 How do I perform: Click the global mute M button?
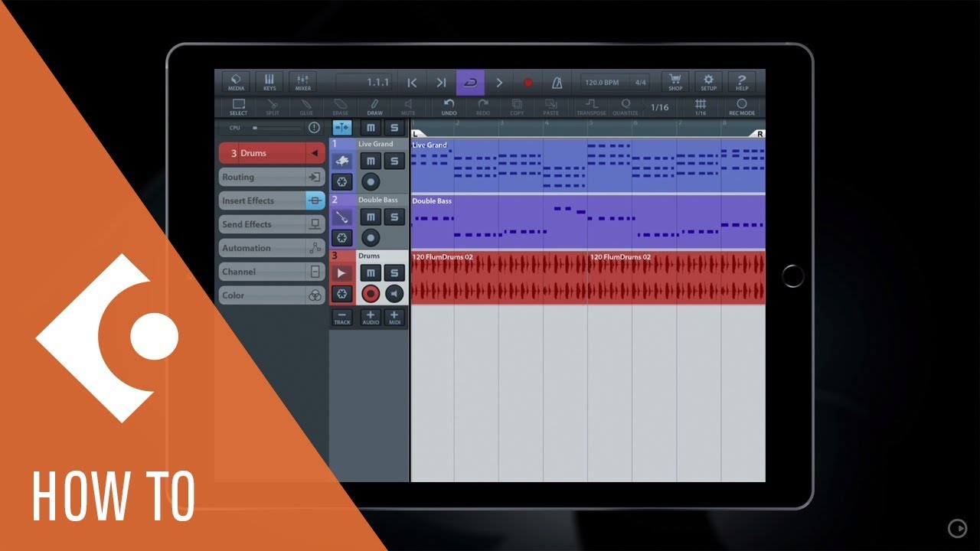[x=371, y=128]
